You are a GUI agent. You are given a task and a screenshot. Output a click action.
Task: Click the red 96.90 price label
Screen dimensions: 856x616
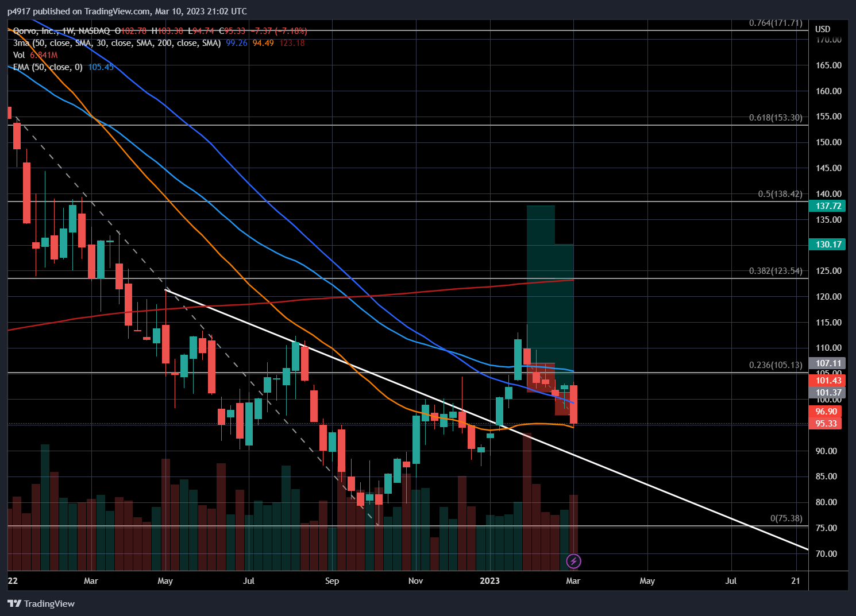pyautogui.click(x=826, y=411)
